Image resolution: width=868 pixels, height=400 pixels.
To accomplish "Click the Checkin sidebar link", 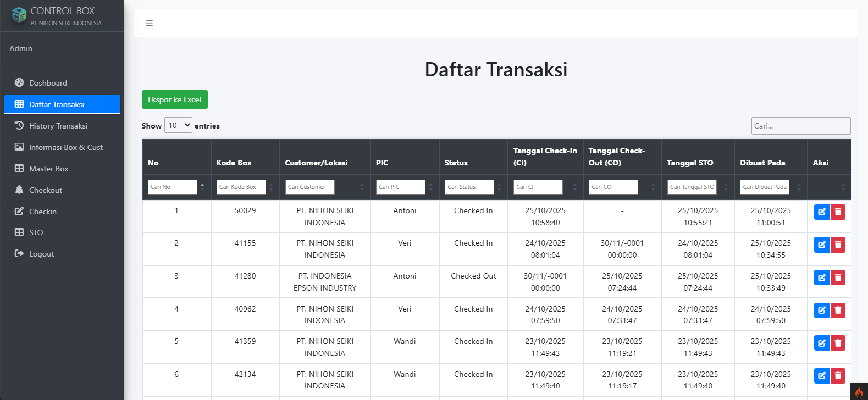I will point(62,212).
